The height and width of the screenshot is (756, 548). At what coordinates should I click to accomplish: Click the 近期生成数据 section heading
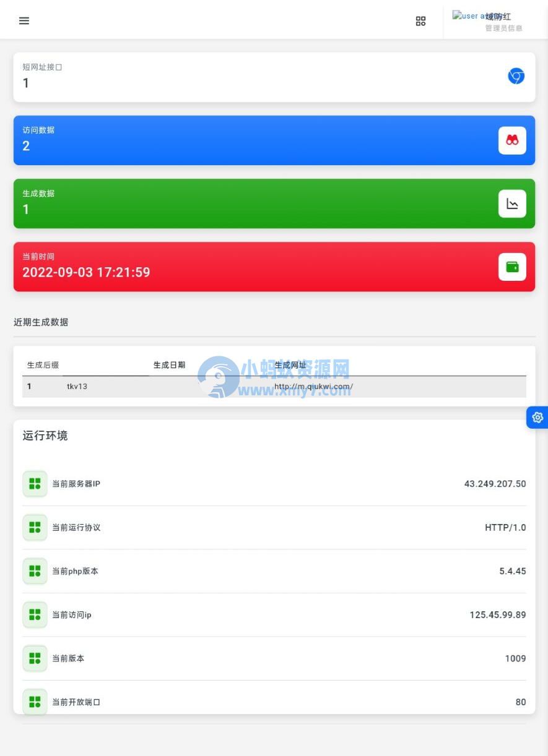click(41, 322)
